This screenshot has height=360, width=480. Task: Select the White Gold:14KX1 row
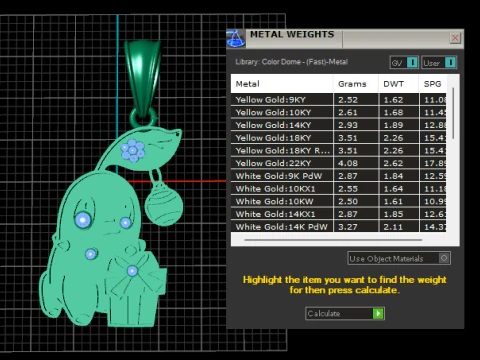click(x=339, y=214)
